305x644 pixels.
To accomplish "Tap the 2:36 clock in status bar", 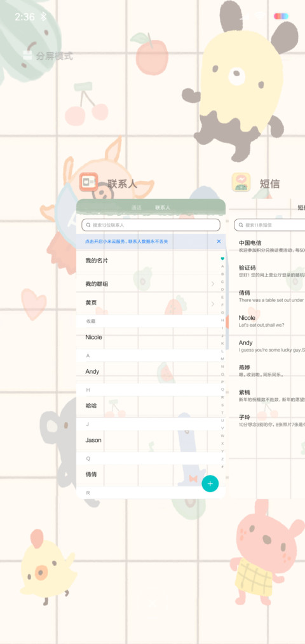I will coord(25,17).
